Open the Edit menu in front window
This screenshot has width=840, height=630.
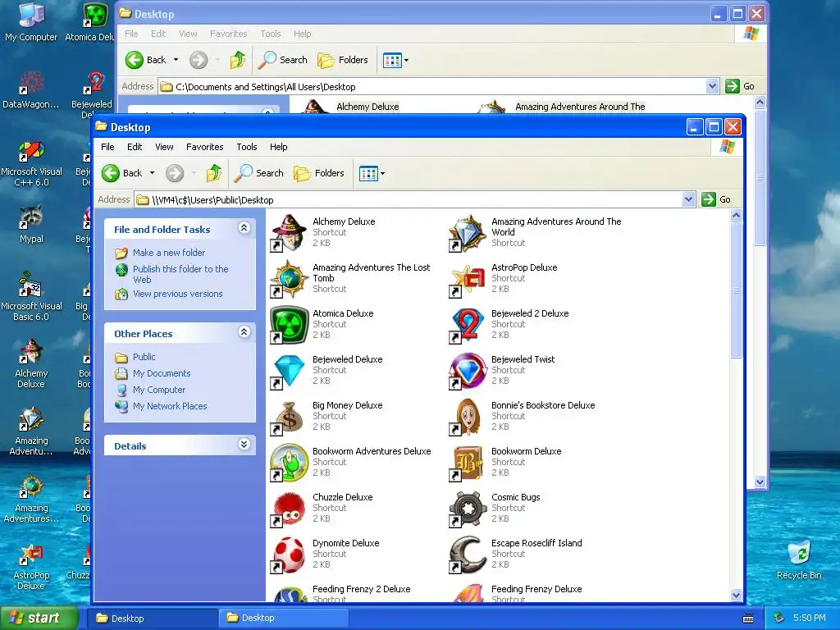[x=135, y=147]
